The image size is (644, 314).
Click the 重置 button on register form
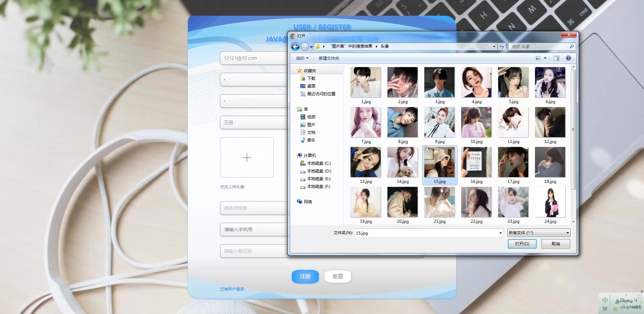point(338,276)
